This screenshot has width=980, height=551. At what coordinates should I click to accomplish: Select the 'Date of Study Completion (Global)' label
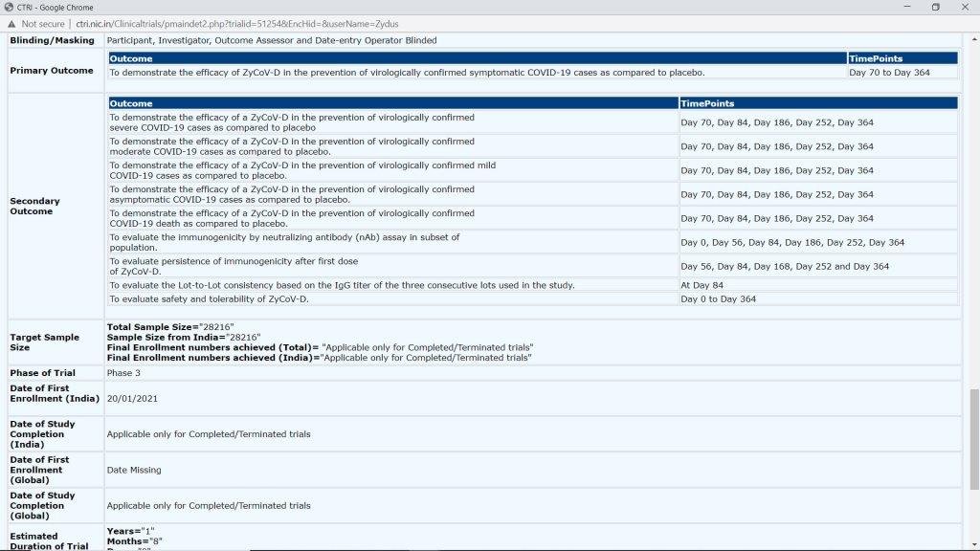coord(42,505)
